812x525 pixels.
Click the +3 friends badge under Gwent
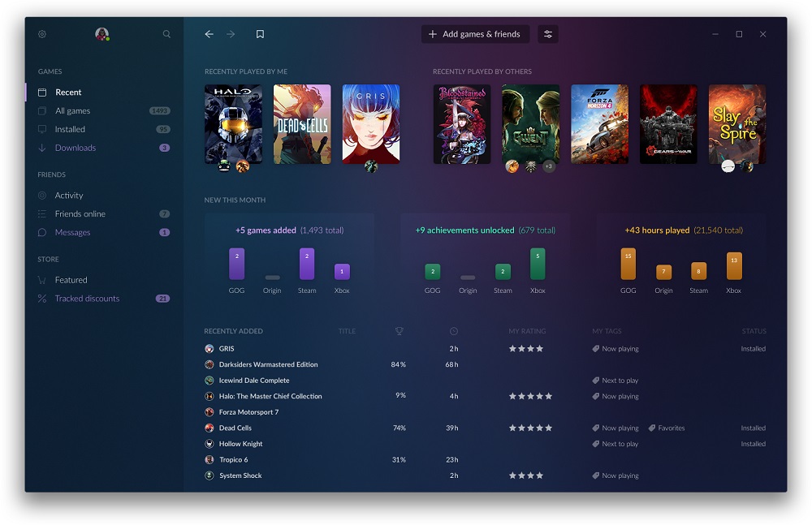(x=549, y=166)
